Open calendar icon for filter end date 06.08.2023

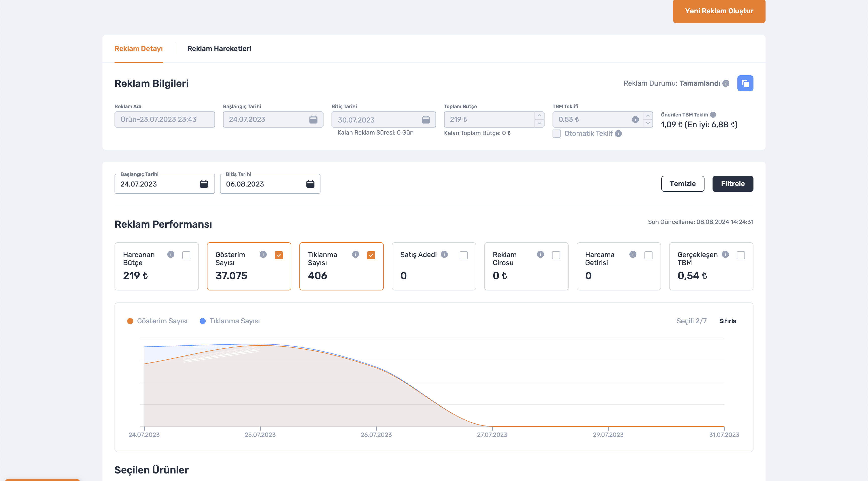coord(310,184)
